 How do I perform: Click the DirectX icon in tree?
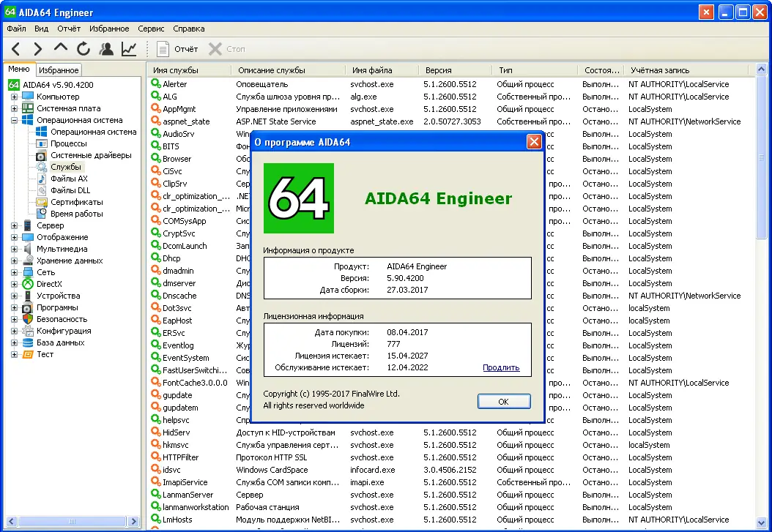point(28,284)
